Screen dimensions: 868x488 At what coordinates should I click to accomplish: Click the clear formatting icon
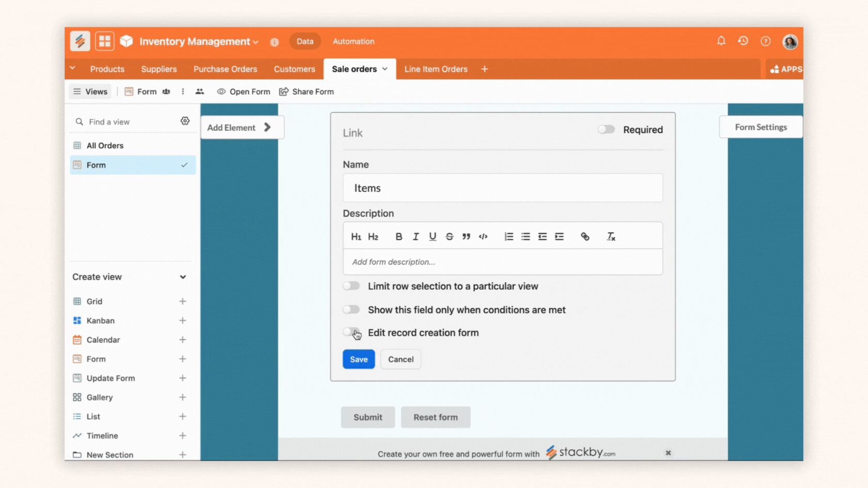click(x=611, y=237)
